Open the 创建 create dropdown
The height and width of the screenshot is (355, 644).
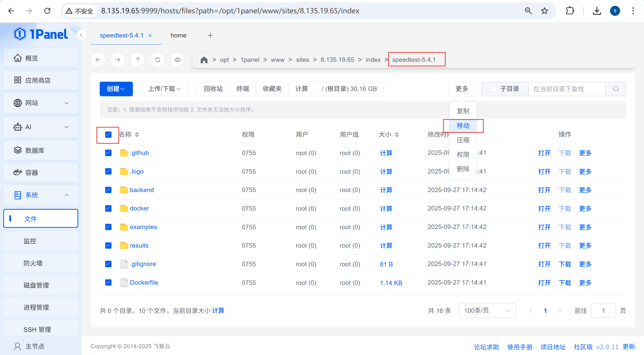click(116, 89)
